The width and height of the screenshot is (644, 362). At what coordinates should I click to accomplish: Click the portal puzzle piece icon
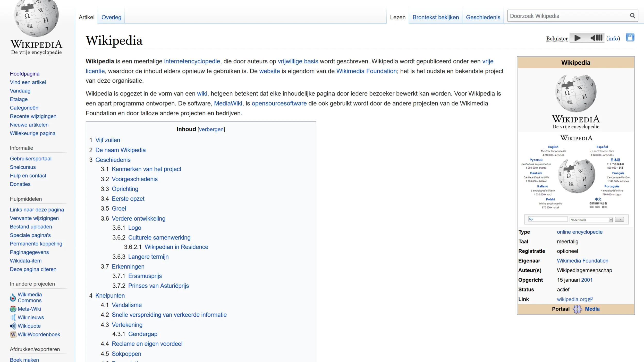tap(577, 309)
